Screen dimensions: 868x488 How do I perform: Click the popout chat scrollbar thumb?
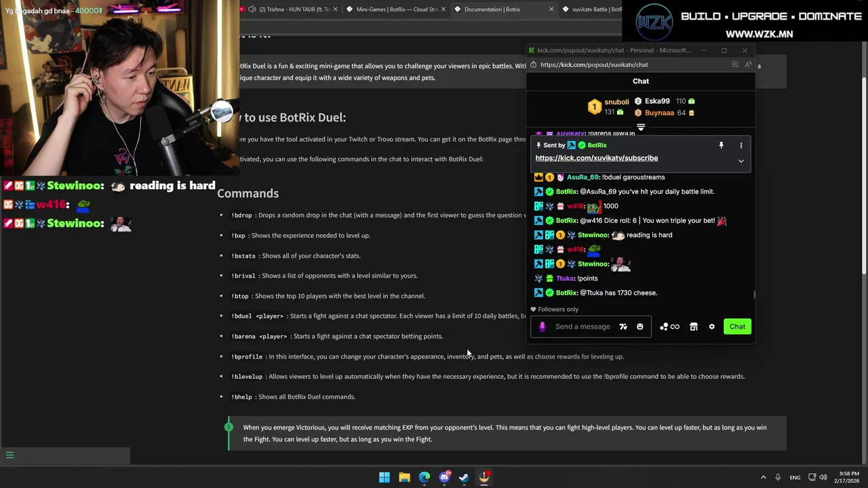click(x=754, y=295)
